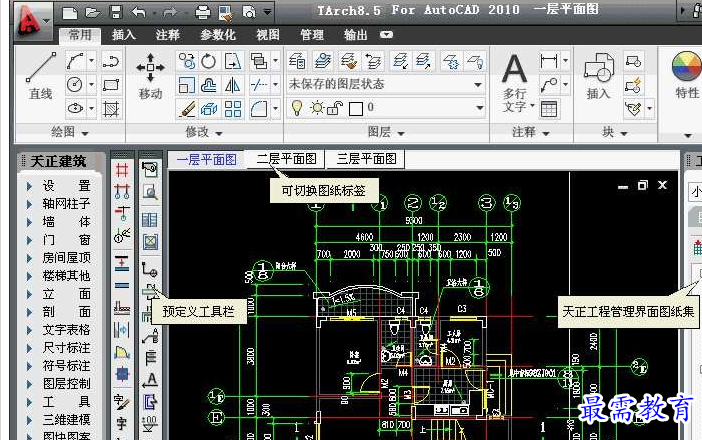Screen dimensions: 702x440
Task: Open the quick access toolbar customize arrow
Action: tap(267, 12)
